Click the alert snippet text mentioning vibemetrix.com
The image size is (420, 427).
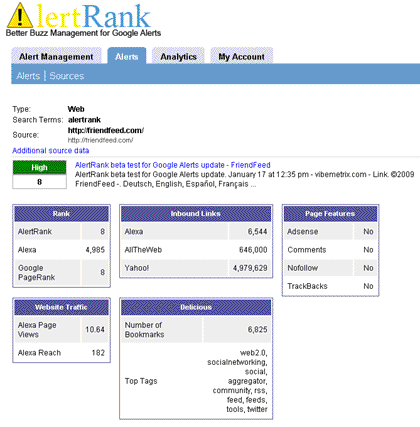(244, 179)
